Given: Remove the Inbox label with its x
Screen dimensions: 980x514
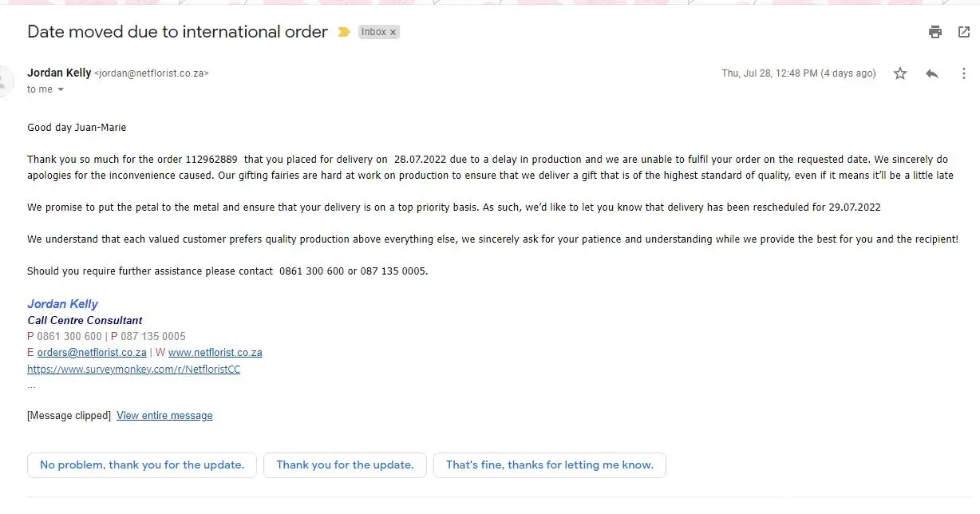Looking at the screenshot, I should [393, 32].
